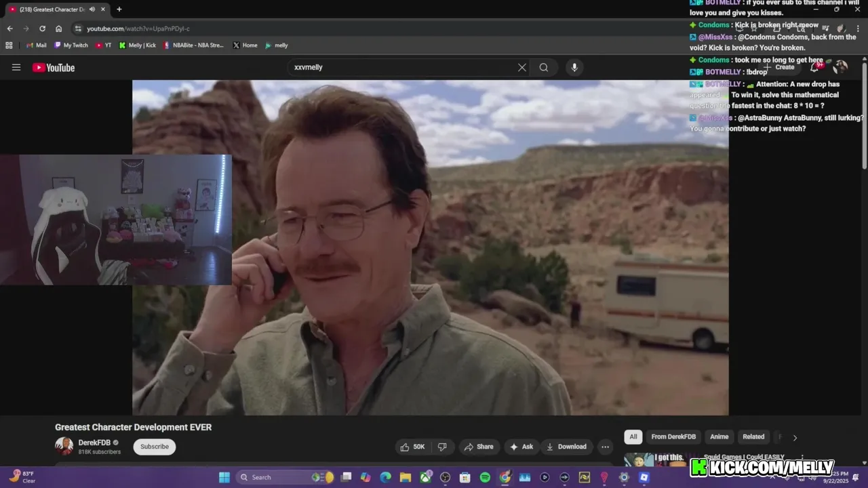Open Roblox from taskbar
The height and width of the screenshot is (488, 868).
644,477
